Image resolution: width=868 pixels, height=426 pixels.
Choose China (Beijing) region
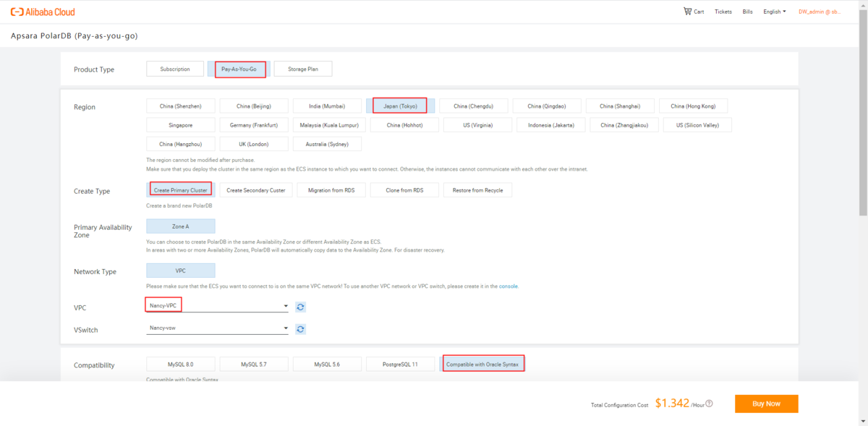(254, 106)
